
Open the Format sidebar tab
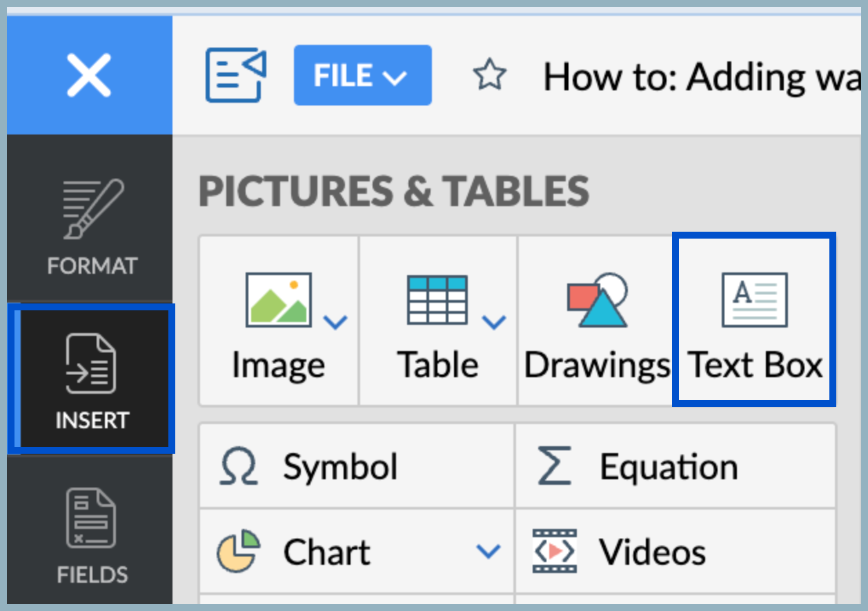coord(92,228)
